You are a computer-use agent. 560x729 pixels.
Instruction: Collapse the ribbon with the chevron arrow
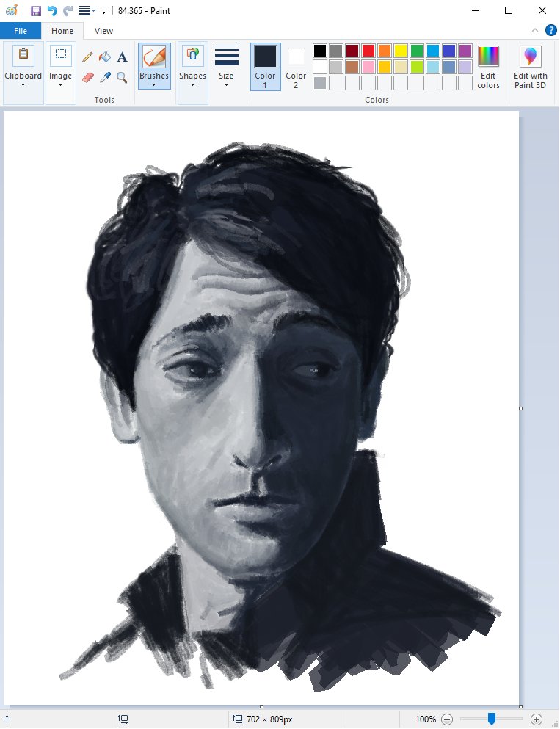535,31
